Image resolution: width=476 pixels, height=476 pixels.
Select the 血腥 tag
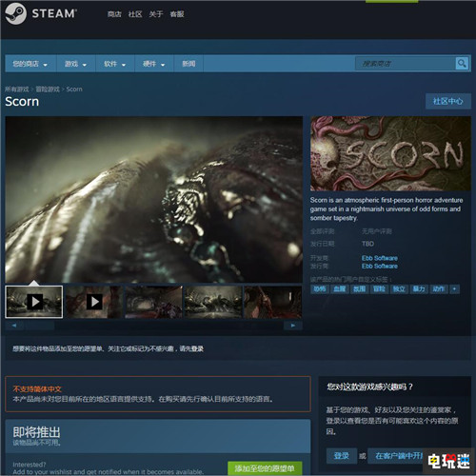point(339,288)
